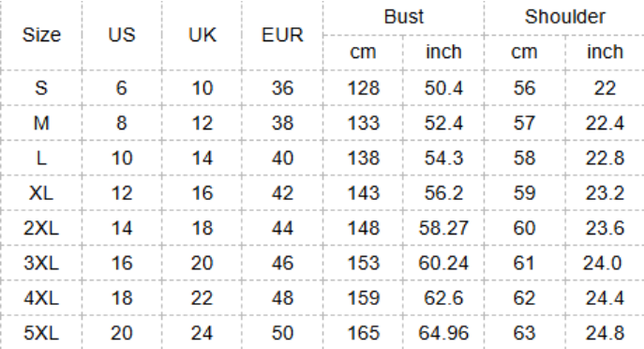Select the bust cm value 159
Screen dimensions: 644x349
coord(364,297)
